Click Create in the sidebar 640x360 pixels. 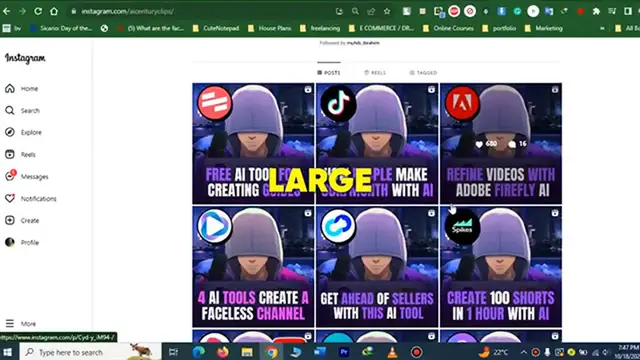(x=22, y=220)
